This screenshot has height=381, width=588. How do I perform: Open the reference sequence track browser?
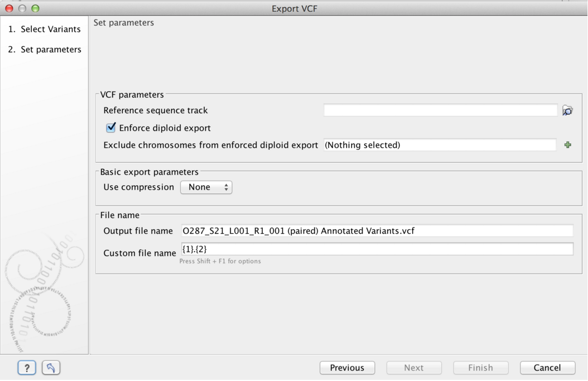[x=567, y=110]
